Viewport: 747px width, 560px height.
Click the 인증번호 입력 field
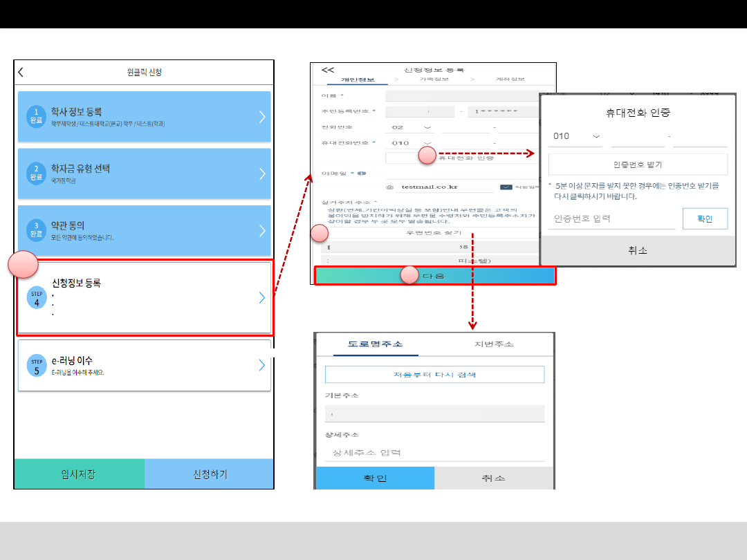pos(611,219)
